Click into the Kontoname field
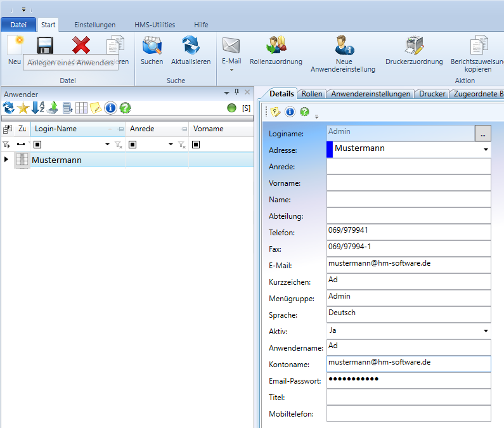Screen dimensions: 504x428 (x=408, y=364)
